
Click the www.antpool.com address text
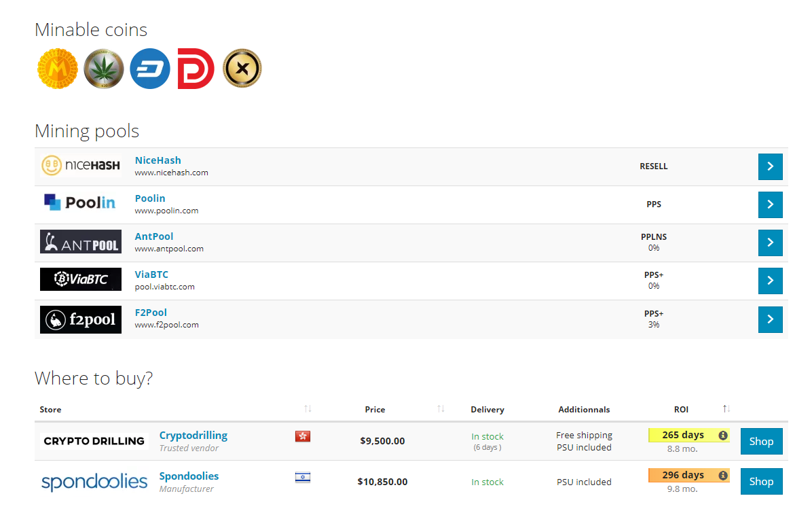169,249
